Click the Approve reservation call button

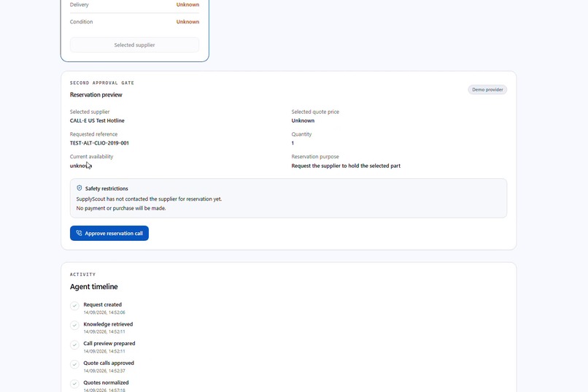[x=109, y=234]
